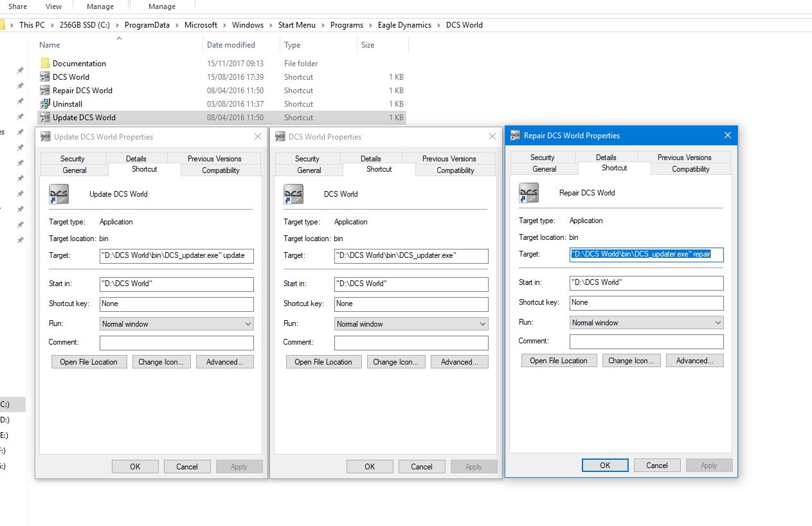812x526 pixels.
Task: Click Change Icon in Update DCS World Properties
Action: point(161,362)
